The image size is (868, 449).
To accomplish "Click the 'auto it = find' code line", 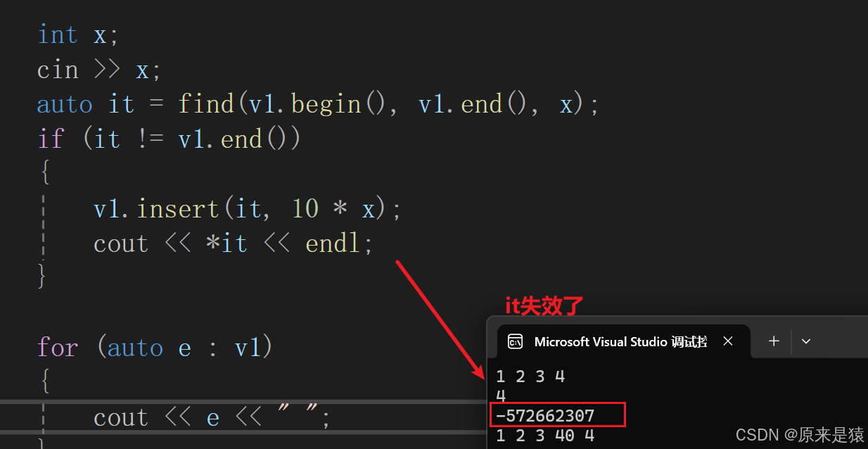I will (318, 104).
